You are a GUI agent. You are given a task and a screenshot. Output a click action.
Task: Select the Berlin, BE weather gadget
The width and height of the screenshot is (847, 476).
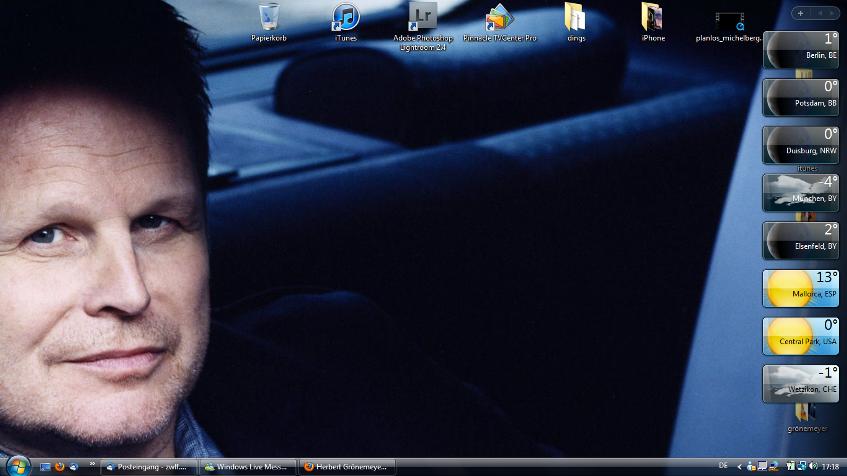[x=800, y=49]
